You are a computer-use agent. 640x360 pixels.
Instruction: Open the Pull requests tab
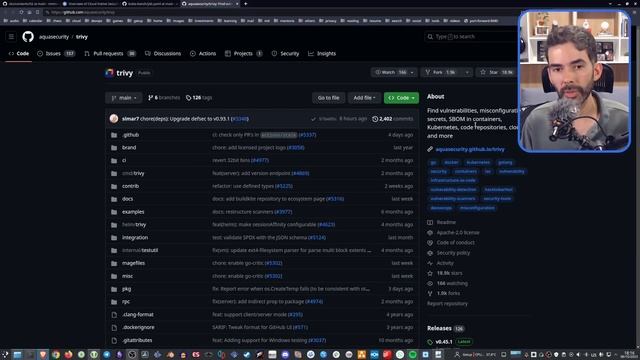click(x=110, y=53)
